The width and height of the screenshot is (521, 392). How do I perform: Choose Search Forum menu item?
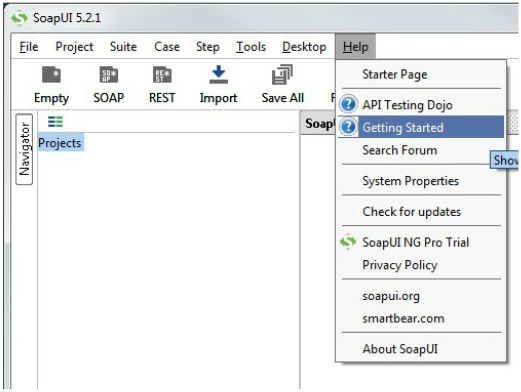[x=421, y=150]
